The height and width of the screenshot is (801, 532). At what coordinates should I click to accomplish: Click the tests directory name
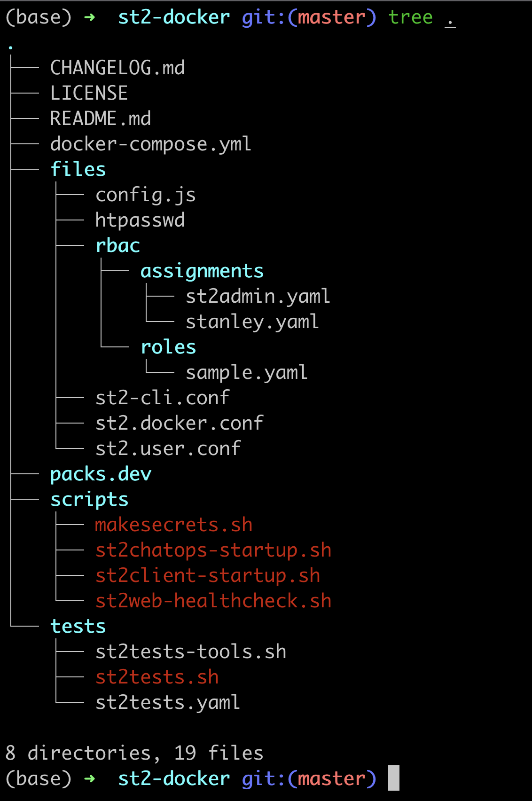point(78,626)
